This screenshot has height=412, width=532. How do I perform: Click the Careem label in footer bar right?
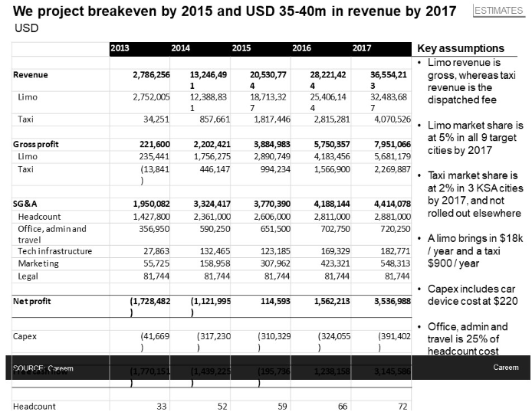(x=506, y=368)
